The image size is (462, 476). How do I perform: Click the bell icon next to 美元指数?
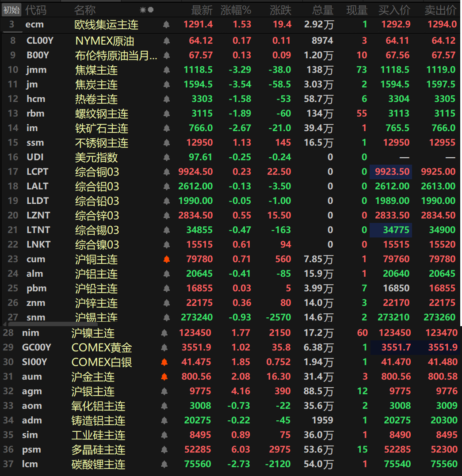[167, 157]
